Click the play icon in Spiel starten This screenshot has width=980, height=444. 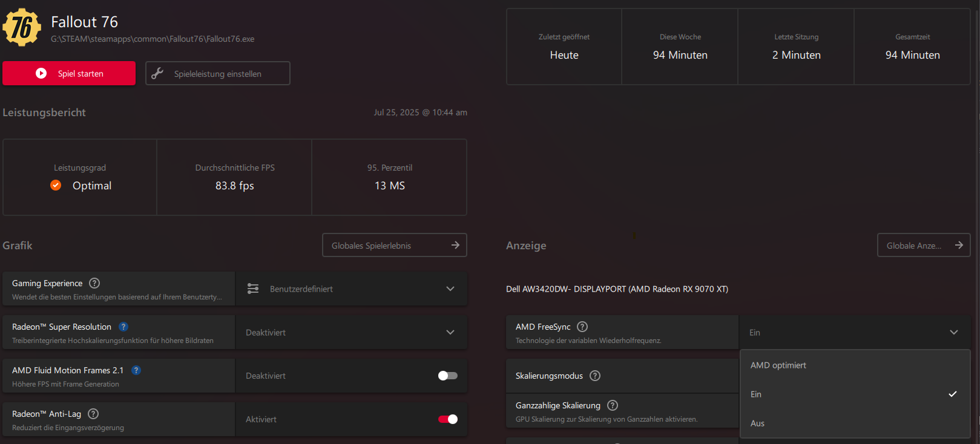(41, 73)
